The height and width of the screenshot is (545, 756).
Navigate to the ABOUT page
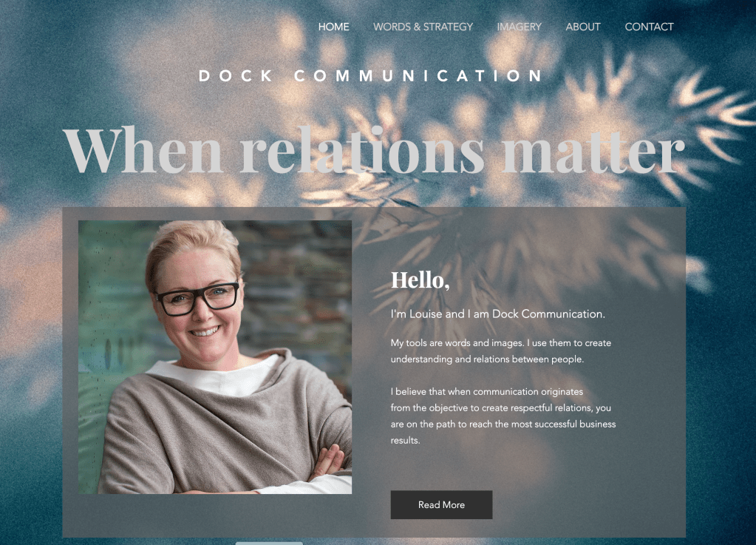pyautogui.click(x=583, y=27)
